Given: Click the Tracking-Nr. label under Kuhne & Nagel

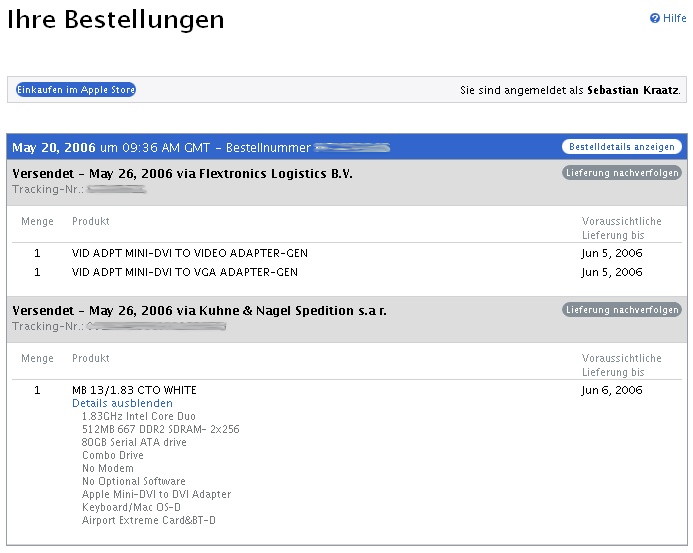Looking at the screenshot, I should click(48, 326).
